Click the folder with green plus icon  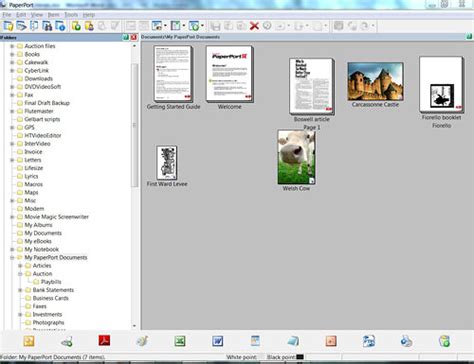point(76,26)
